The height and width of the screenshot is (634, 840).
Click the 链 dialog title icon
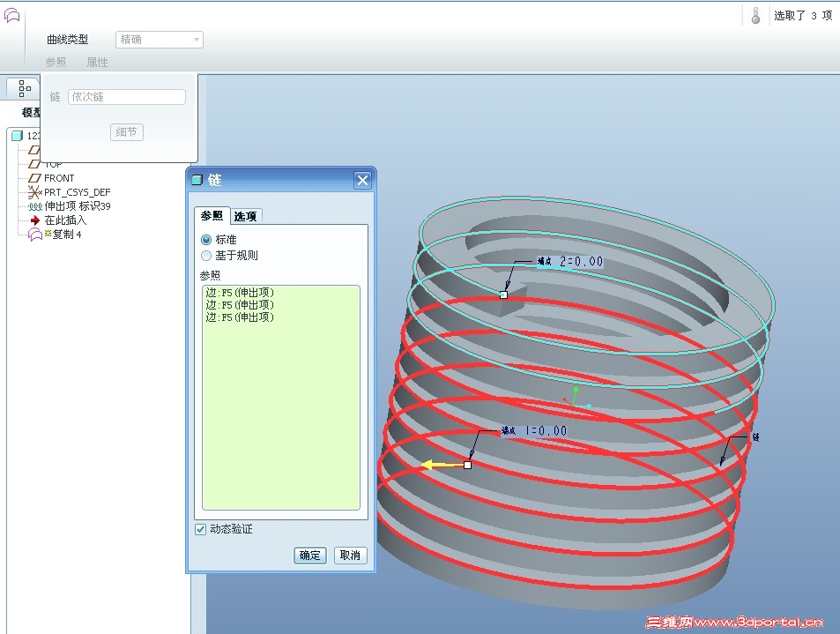click(x=197, y=180)
